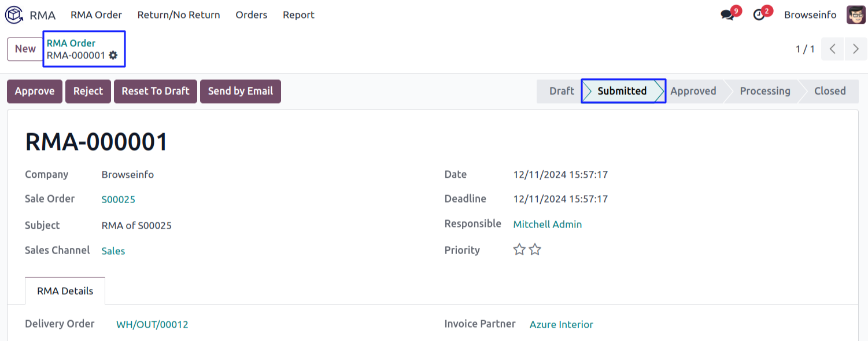This screenshot has width=868, height=341.
Task: Open the Report menu
Action: (x=298, y=15)
